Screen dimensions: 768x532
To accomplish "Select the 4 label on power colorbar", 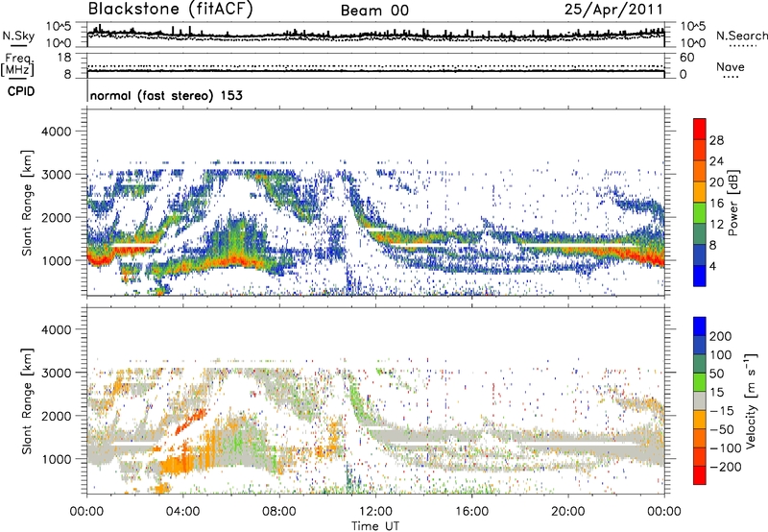I will [713, 266].
